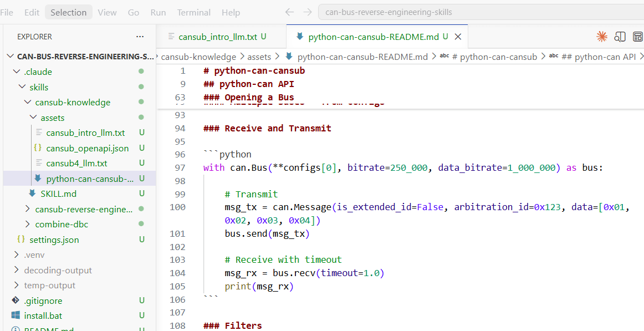Open the Terminal menu
This screenshot has height=331, width=644.
pos(194,12)
